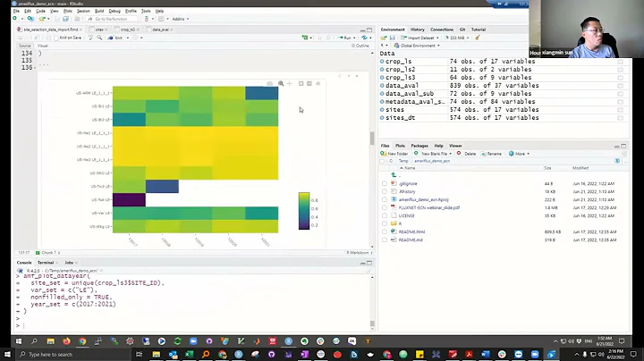Open README.html file link

pos(411,231)
